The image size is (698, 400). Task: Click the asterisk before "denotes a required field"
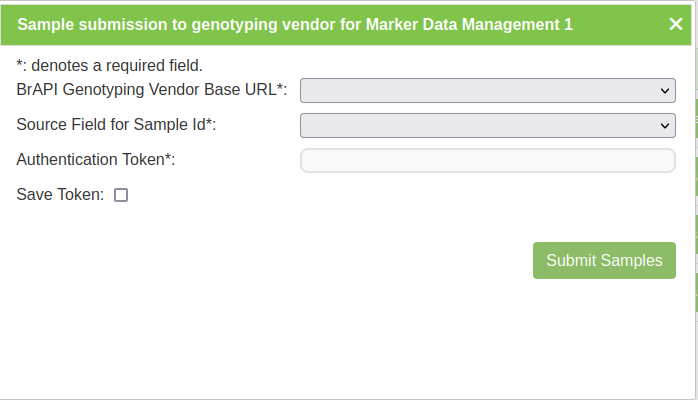(20, 66)
